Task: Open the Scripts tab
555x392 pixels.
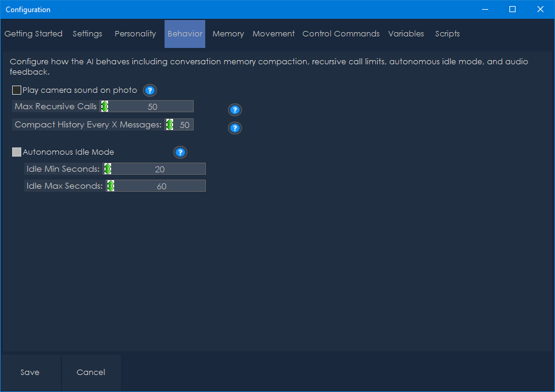Action: (x=448, y=34)
